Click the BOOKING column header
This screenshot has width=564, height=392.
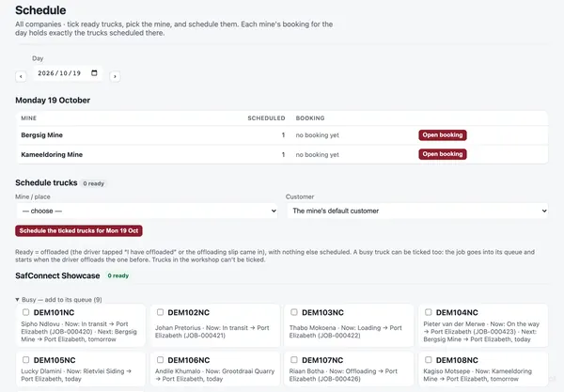(310, 118)
